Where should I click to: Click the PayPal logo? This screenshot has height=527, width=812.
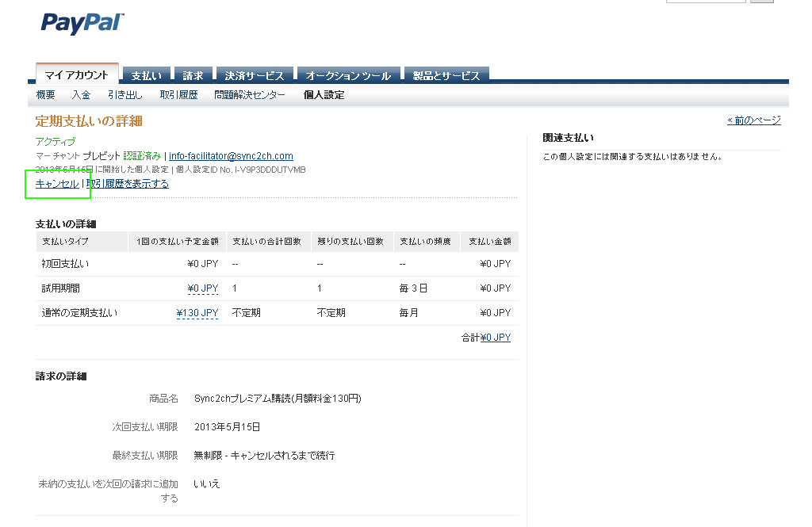click(82, 23)
